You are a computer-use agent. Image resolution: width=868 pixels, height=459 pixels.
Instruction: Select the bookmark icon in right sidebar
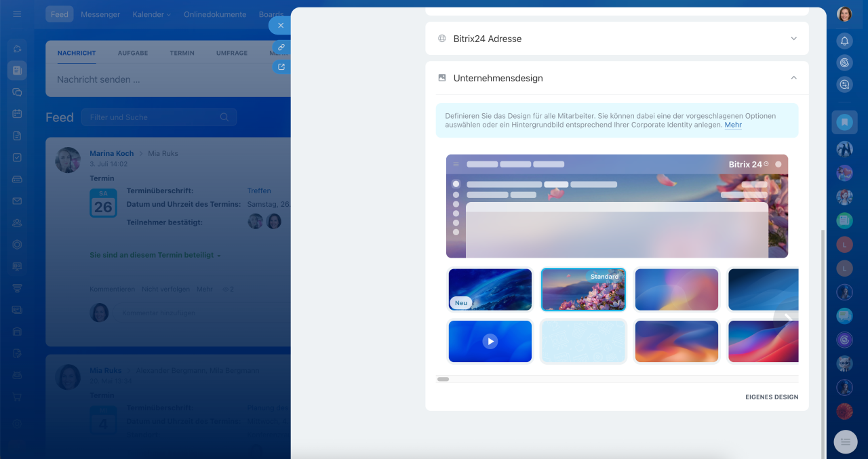coord(844,122)
